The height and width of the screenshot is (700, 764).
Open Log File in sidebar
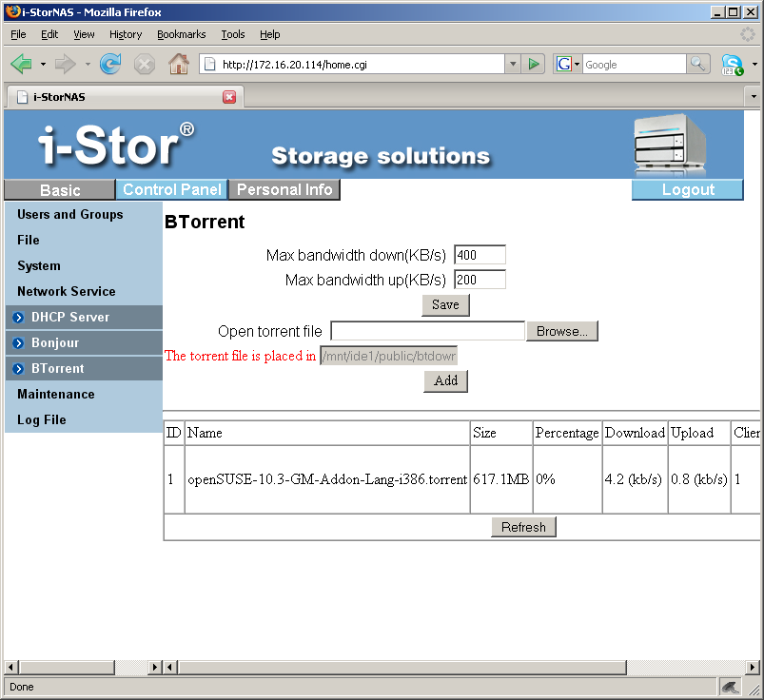(42, 419)
